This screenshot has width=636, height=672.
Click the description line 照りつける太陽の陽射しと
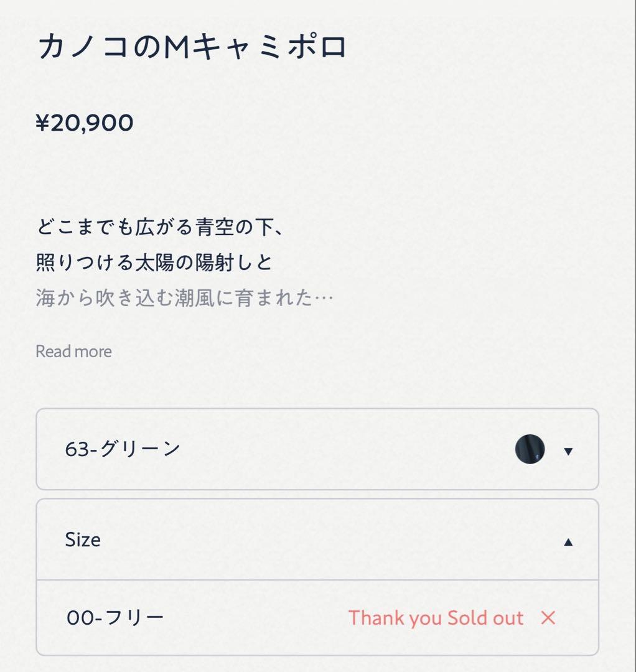[x=154, y=263]
